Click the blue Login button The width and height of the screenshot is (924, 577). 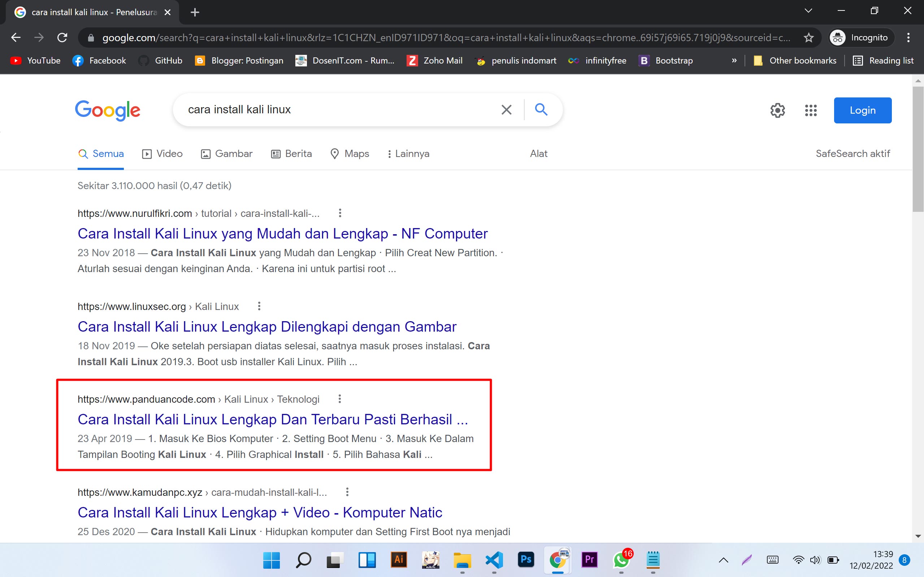coord(862,110)
